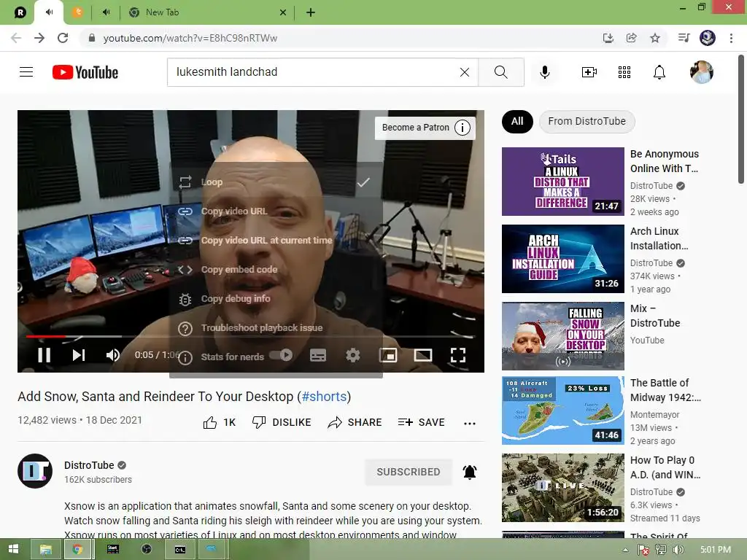Open File Explorer from taskbar
This screenshot has height=560, width=747.
pyautogui.click(x=46, y=550)
